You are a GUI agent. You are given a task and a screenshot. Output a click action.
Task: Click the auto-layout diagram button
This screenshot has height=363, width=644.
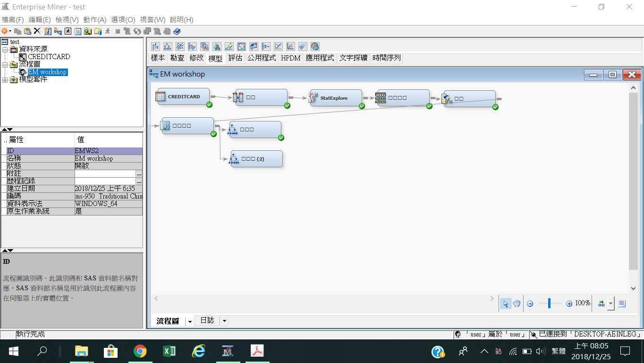click(602, 303)
